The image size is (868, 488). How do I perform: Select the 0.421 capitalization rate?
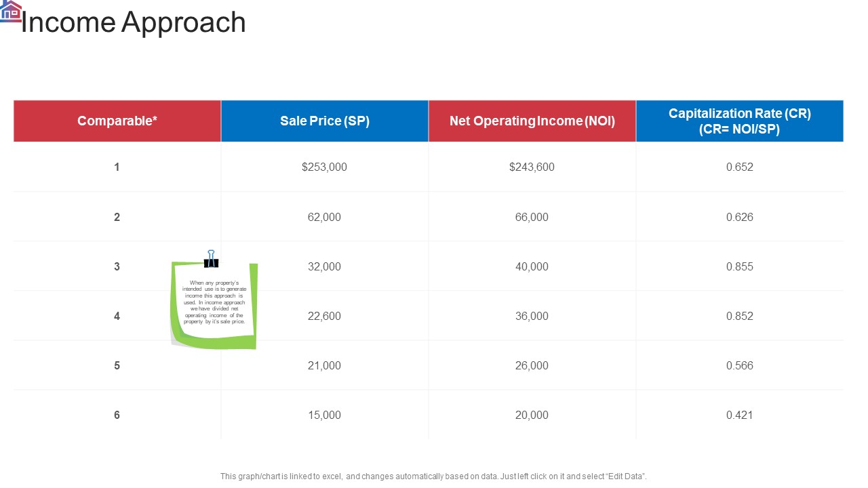click(x=740, y=415)
